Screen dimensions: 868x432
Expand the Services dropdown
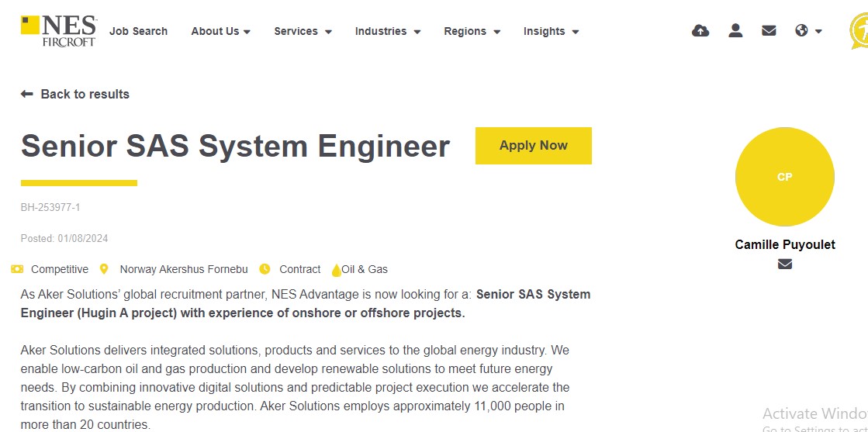tap(303, 31)
